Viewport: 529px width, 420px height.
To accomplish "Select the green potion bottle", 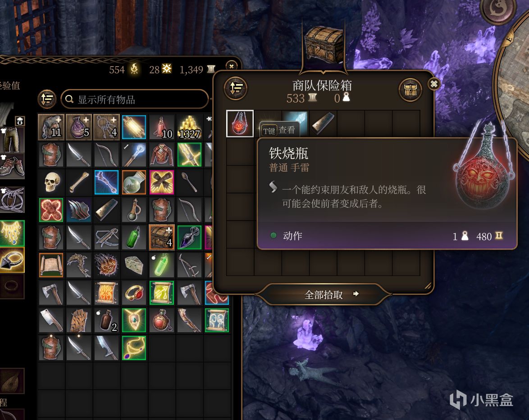I will (134, 238).
